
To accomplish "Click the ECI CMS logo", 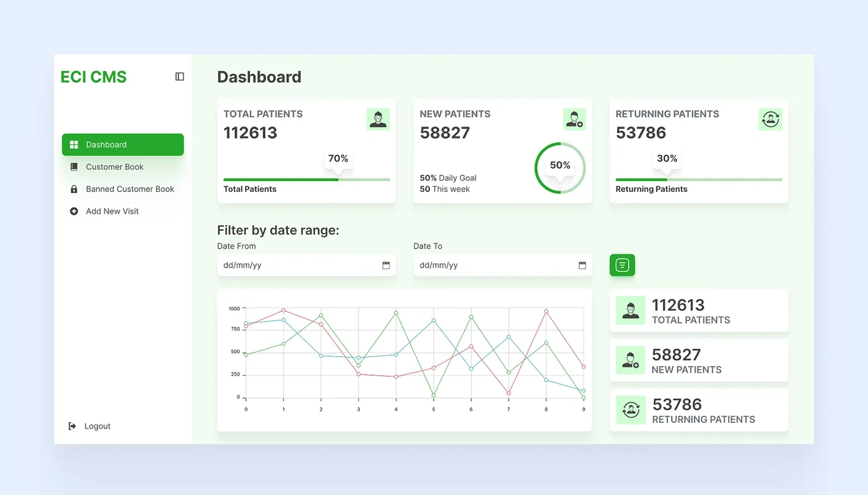I will click(93, 77).
